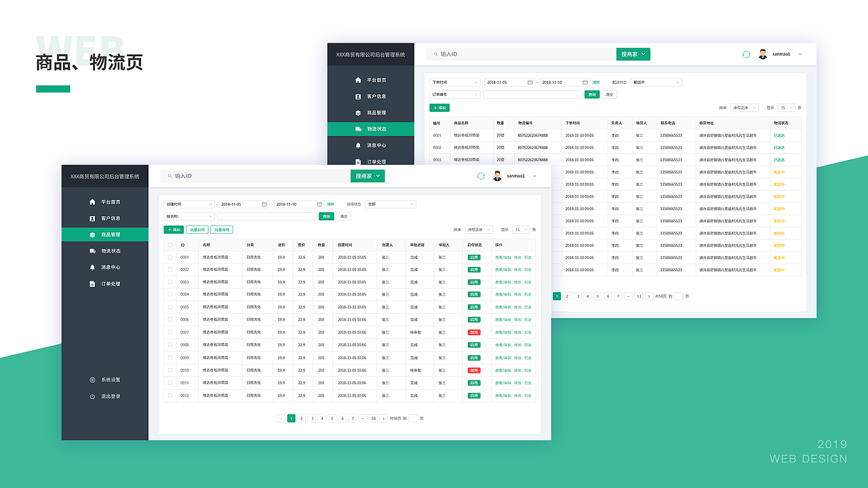
Task: Check the checkbox for product 0004
Action: pos(170,295)
